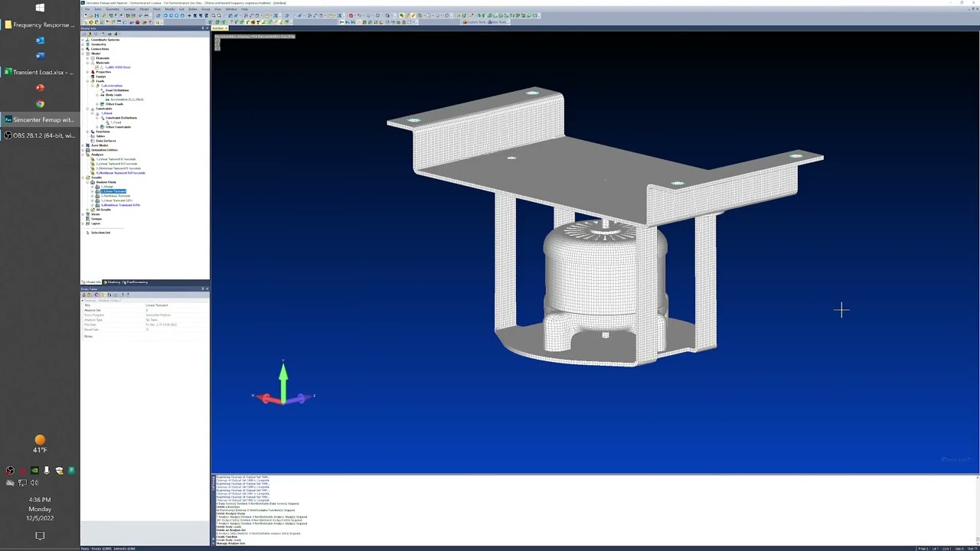The height and width of the screenshot is (551, 980).
Task: Select the Model Info pane tab
Action: point(92,282)
